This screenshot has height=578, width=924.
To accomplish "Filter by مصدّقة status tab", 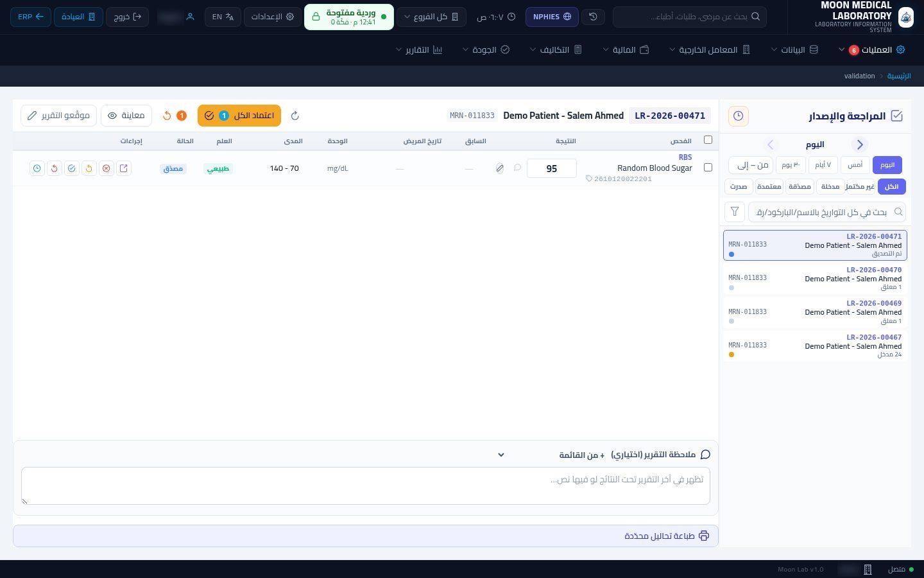I will (800, 186).
